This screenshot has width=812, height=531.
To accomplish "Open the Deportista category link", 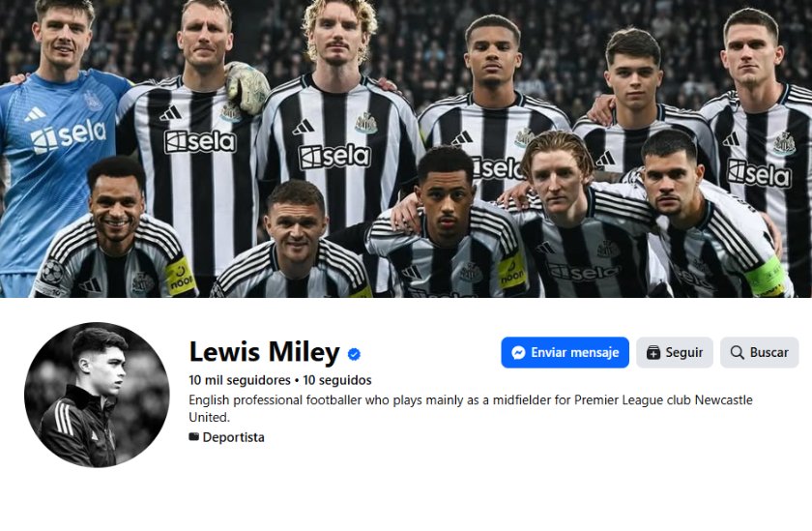I will click(x=233, y=437).
